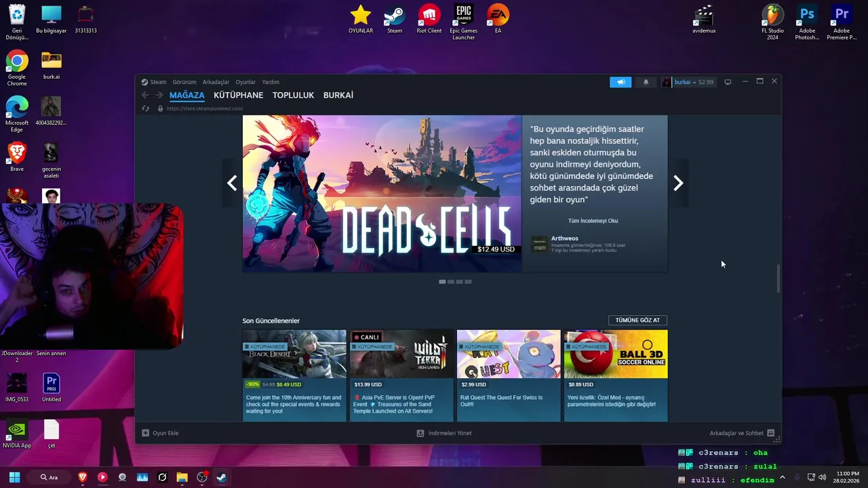Click the burkai avatar in Steam header

click(667, 82)
